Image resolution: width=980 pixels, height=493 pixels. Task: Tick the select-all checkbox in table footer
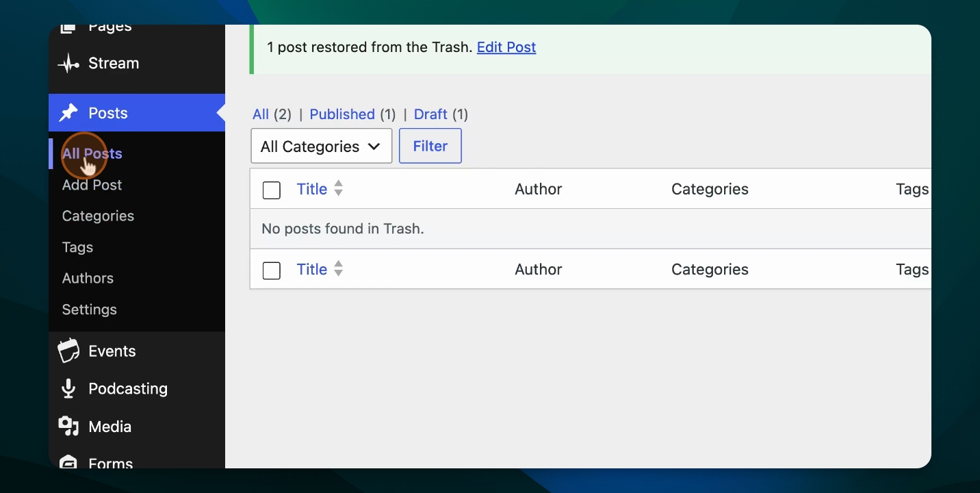point(272,270)
